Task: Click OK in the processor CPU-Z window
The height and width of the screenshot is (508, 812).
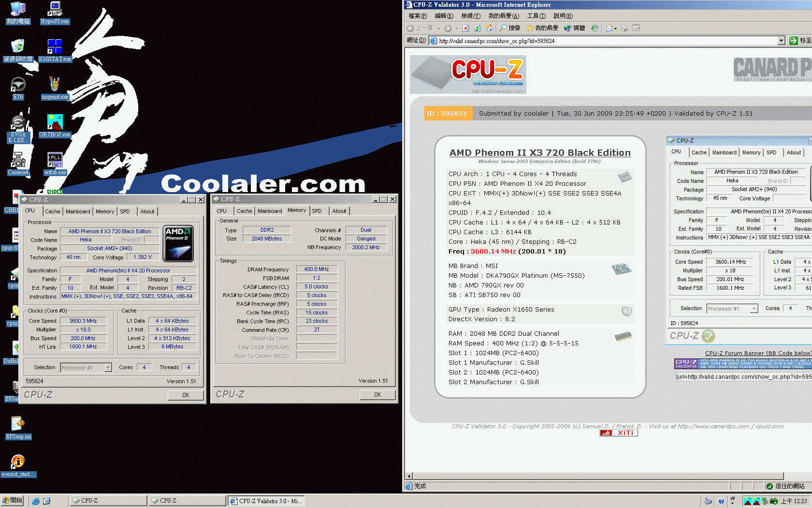Action: (x=186, y=395)
